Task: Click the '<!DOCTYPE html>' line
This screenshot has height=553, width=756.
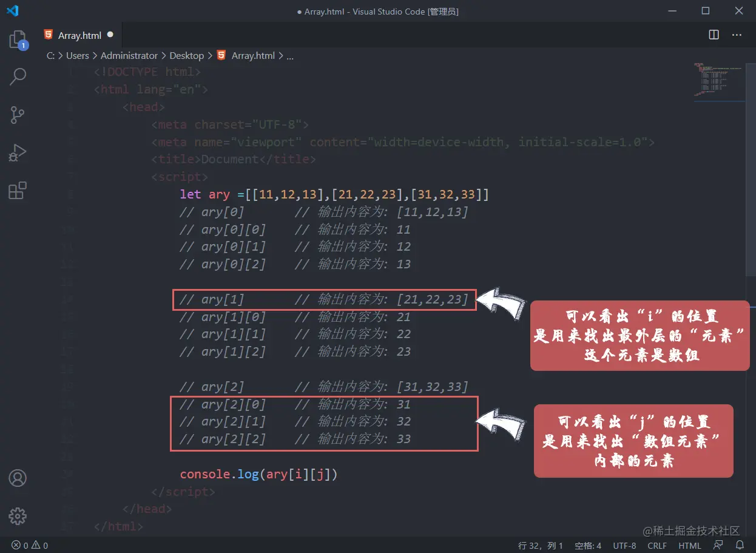Action: point(147,72)
